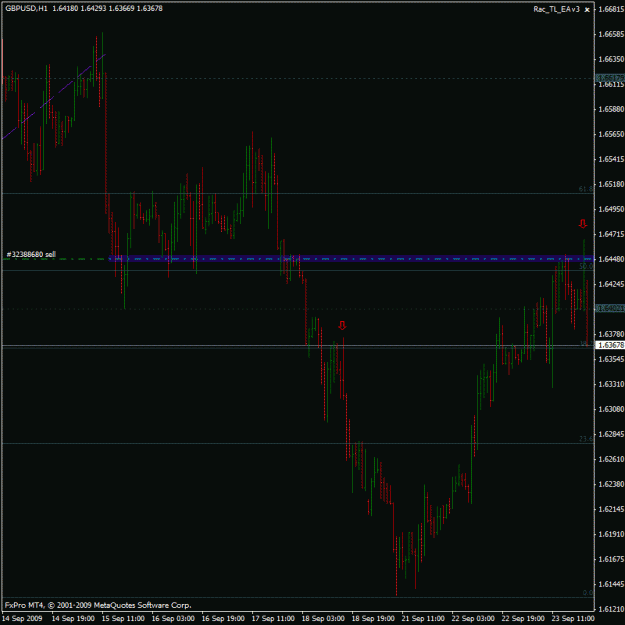Viewport: 625px width, 625px height.
Task: Click the 1.62845 price scale label
Action: pos(611,434)
